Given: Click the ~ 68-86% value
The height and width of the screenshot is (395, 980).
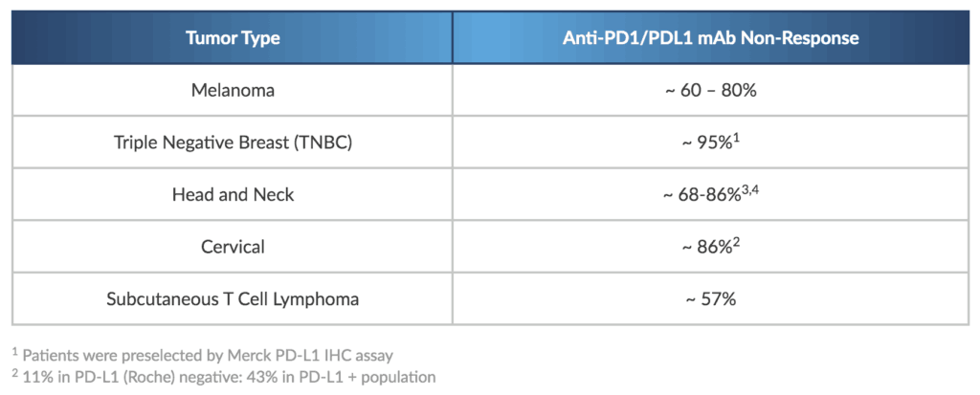Looking at the screenshot, I should click(x=699, y=195).
